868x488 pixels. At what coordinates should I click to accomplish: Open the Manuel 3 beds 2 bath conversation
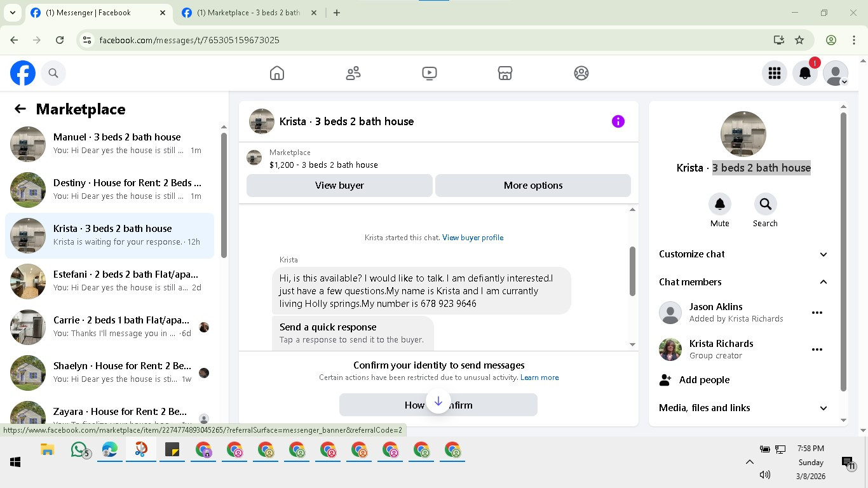109,144
